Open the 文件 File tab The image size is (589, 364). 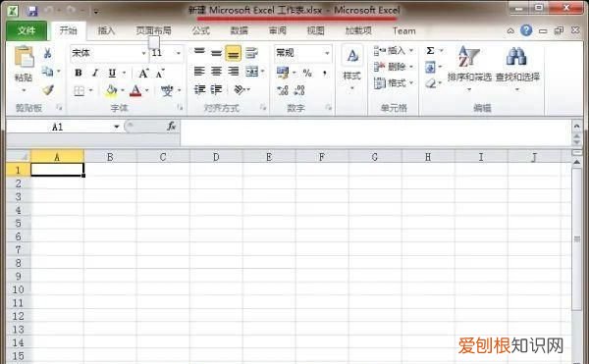[x=27, y=30]
